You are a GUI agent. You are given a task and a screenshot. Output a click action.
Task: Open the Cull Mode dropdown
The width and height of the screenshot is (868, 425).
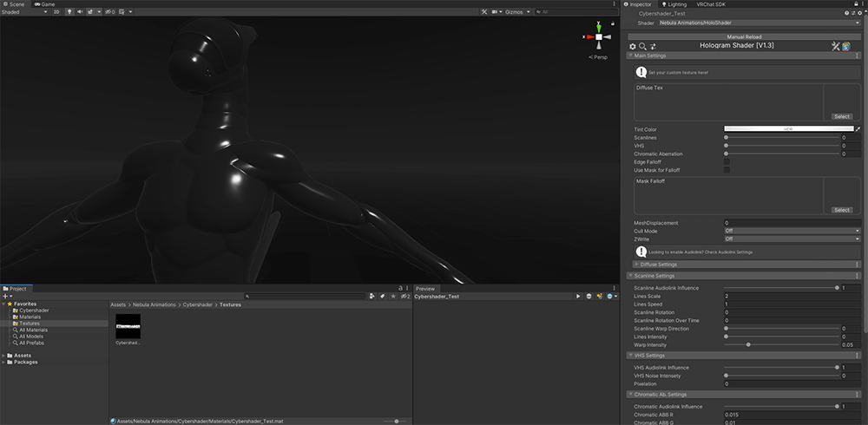coord(792,231)
